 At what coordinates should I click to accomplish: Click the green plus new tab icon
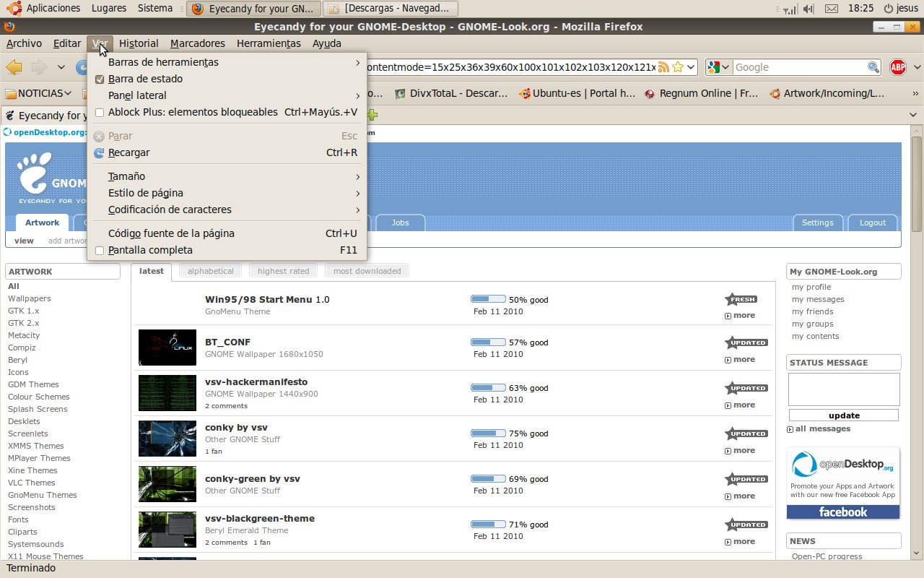(372, 115)
